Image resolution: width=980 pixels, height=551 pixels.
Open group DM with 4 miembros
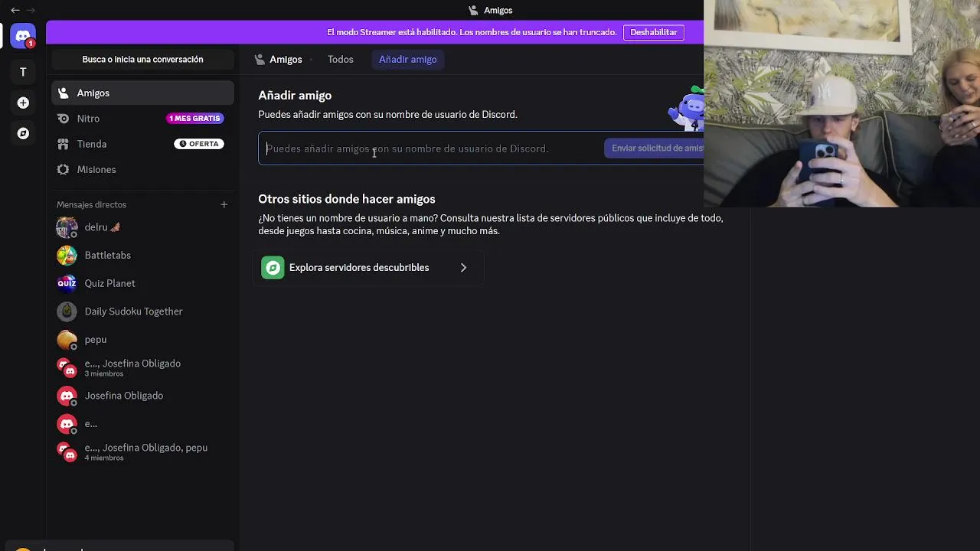[x=143, y=452]
